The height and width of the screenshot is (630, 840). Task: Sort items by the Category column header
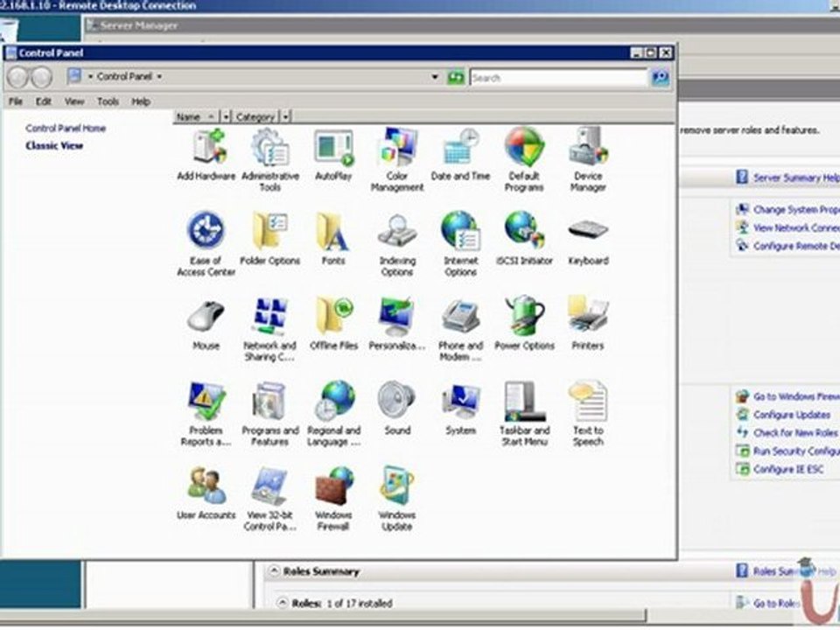[x=256, y=116]
